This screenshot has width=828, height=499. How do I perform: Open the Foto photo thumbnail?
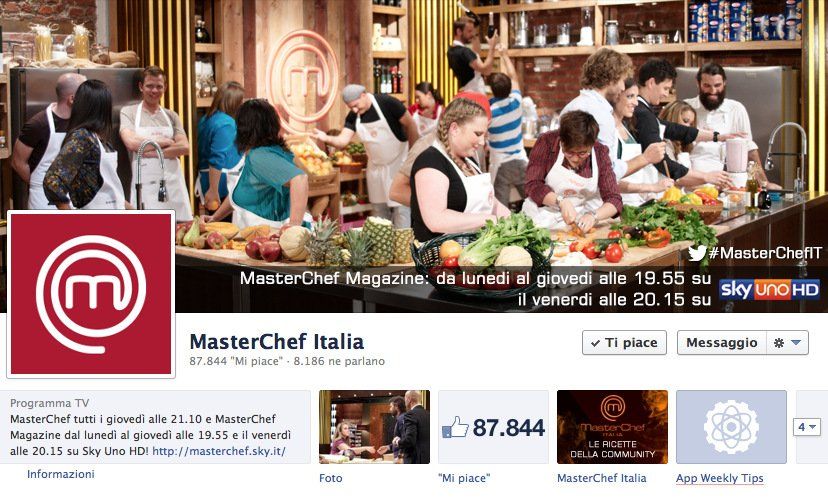(x=374, y=427)
